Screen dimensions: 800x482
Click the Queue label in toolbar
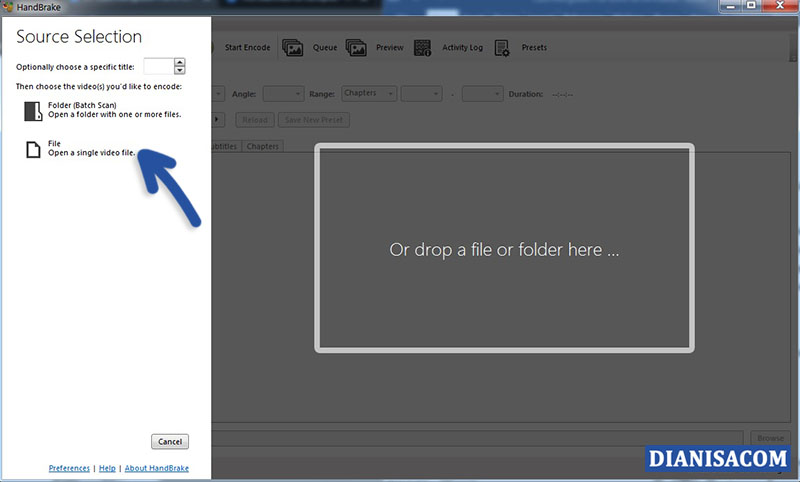[x=325, y=47]
